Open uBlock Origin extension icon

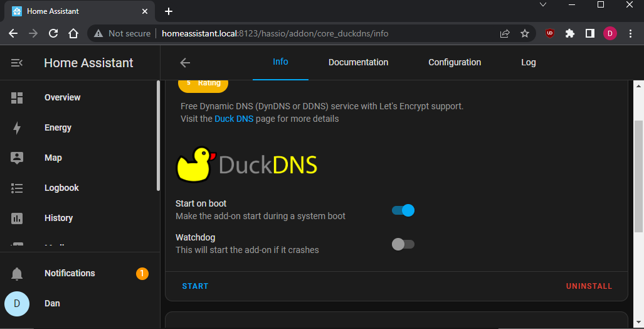click(x=550, y=33)
